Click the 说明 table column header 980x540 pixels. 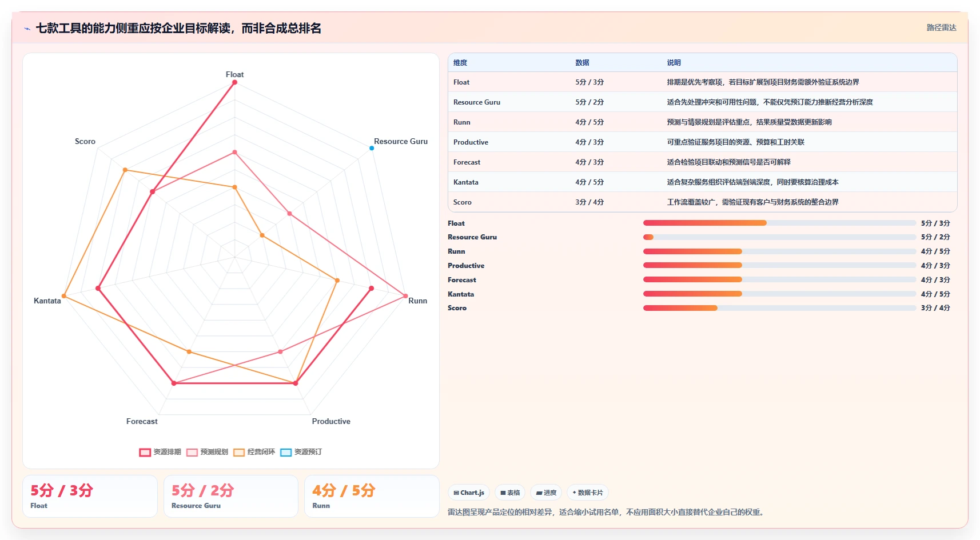(x=674, y=63)
